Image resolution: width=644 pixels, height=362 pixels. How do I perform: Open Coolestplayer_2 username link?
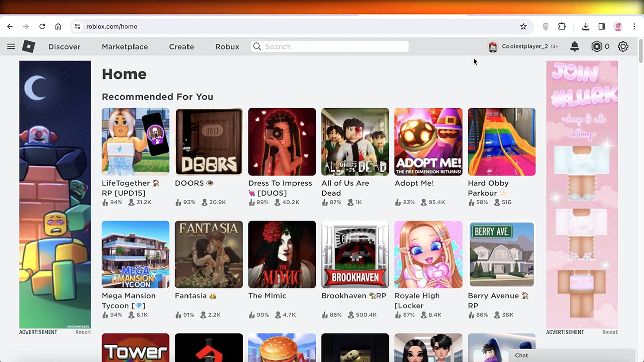tap(525, 46)
